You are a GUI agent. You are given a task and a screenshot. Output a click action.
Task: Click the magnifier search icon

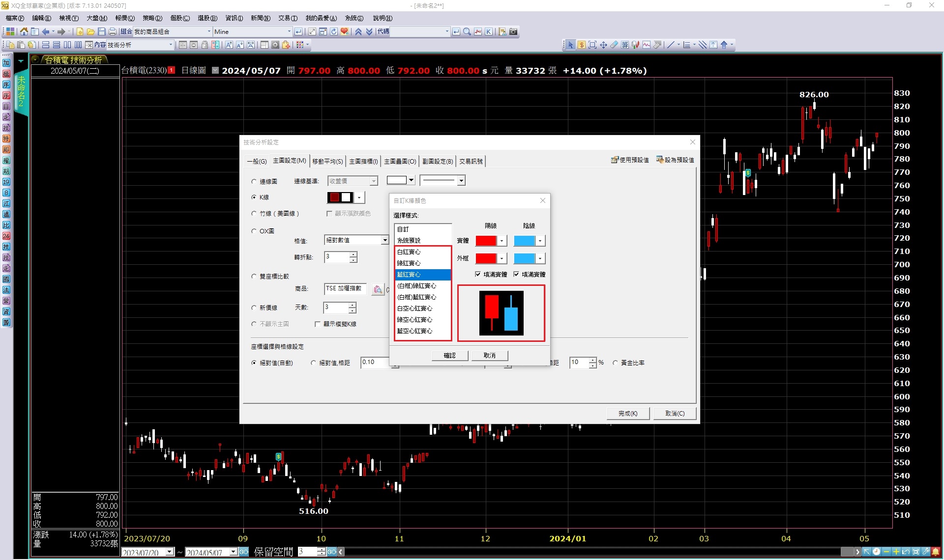[467, 31]
